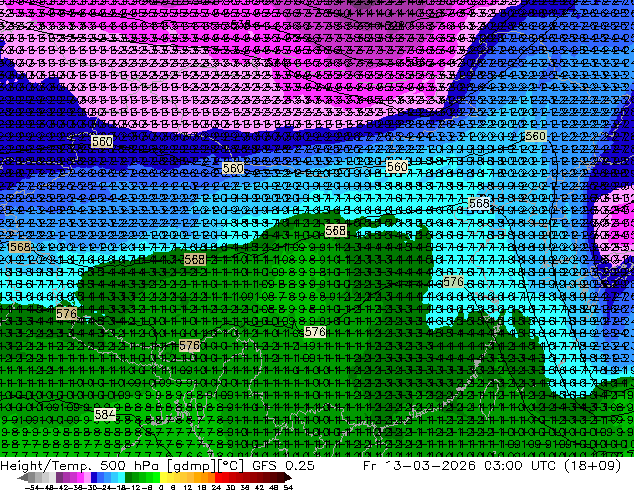Click the dark maroon right arrow of the color scale
Viewport: 634px width, 490px height.
(287, 477)
